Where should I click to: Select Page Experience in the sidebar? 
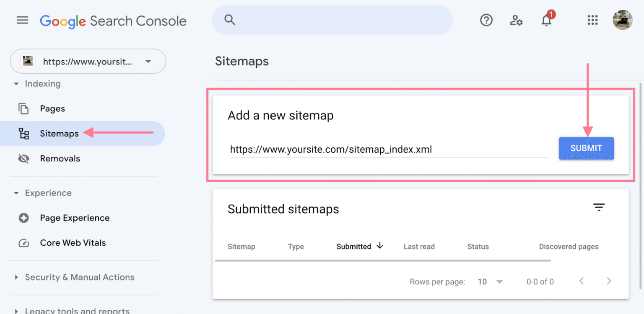(75, 218)
